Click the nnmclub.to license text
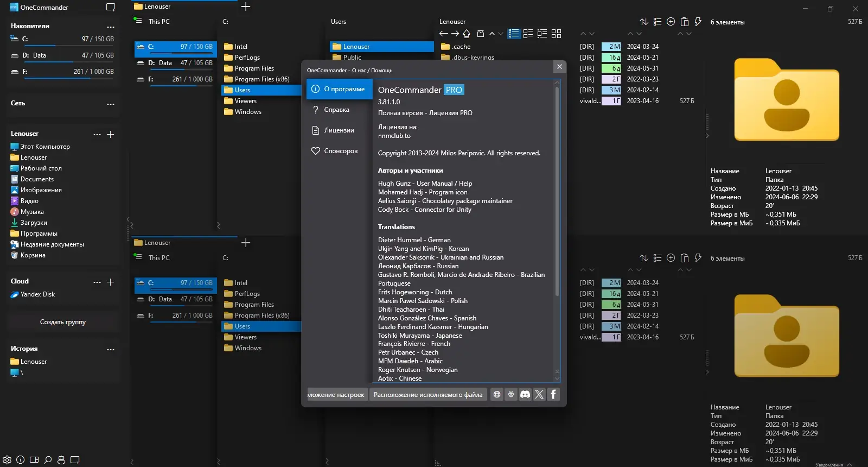The height and width of the screenshot is (467, 868). 394,136
